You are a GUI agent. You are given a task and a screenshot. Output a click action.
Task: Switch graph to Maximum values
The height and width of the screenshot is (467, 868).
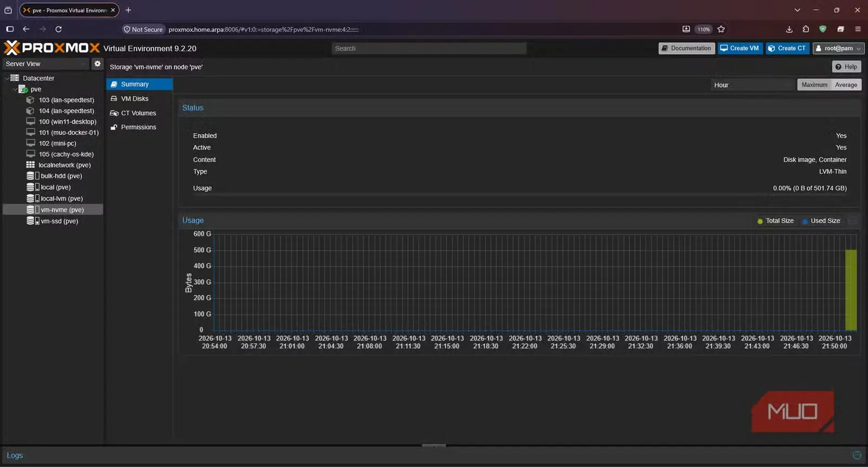[x=814, y=85]
